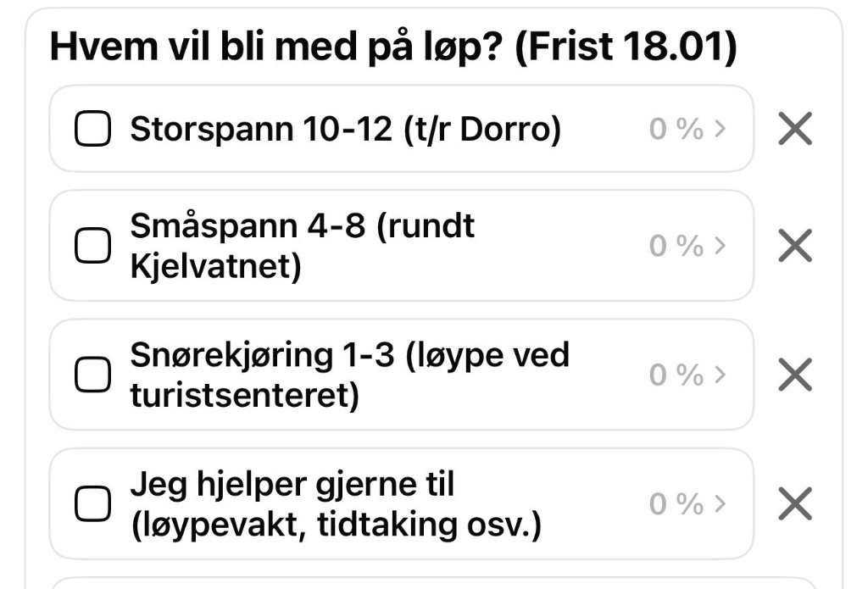Click the 0 % percentage for Småspann

[x=676, y=245]
